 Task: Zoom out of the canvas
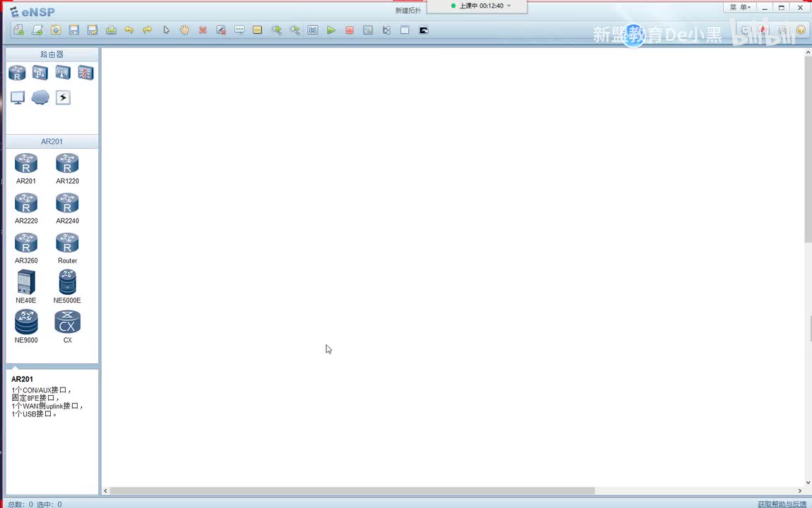coord(294,30)
